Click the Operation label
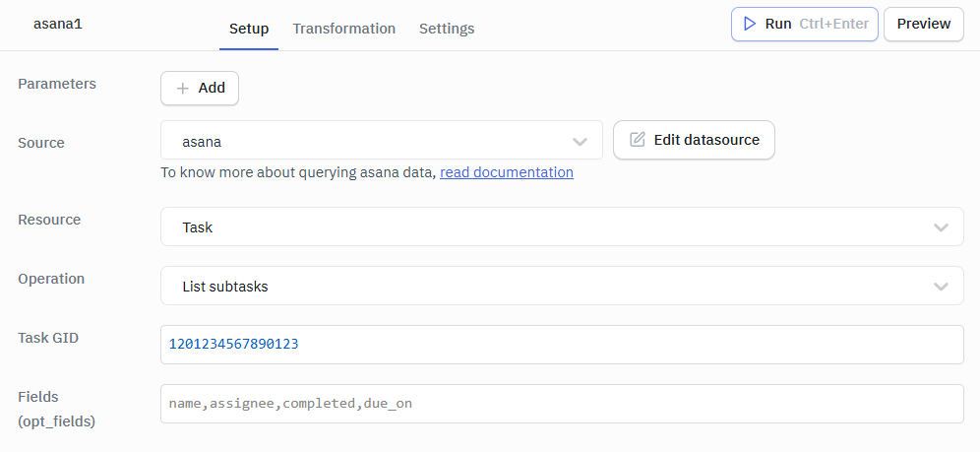 (x=51, y=279)
